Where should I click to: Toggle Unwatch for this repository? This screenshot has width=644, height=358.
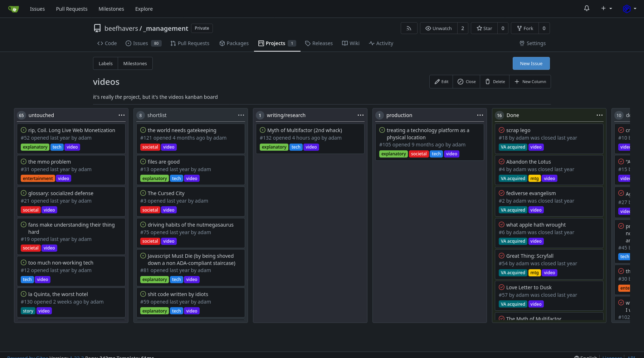(439, 28)
